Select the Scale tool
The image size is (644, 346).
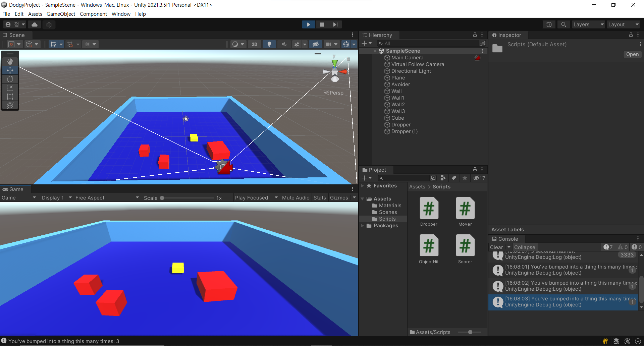10,88
